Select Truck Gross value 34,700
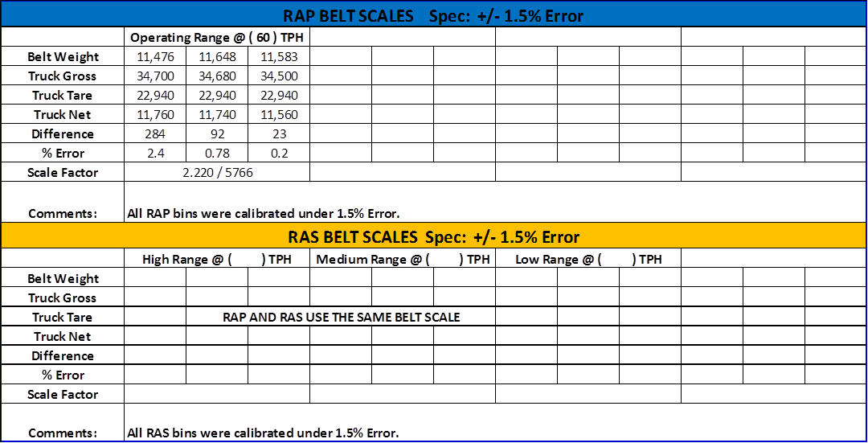The image size is (868, 443). (155, 76)
